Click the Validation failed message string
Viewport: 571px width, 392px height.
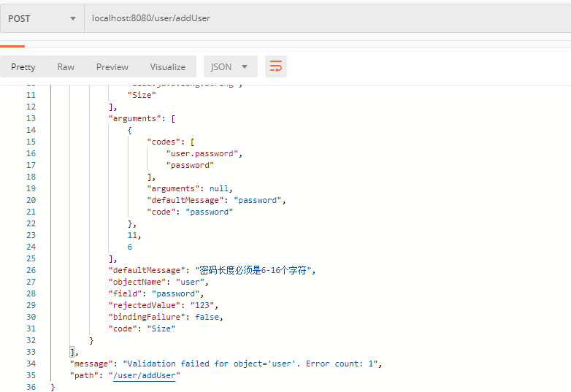tap(250, 364)
